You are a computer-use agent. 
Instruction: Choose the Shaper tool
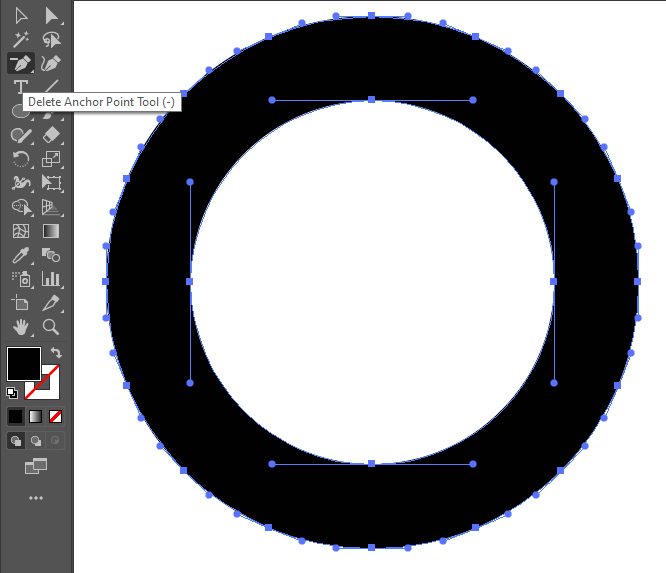pos(20,135)
